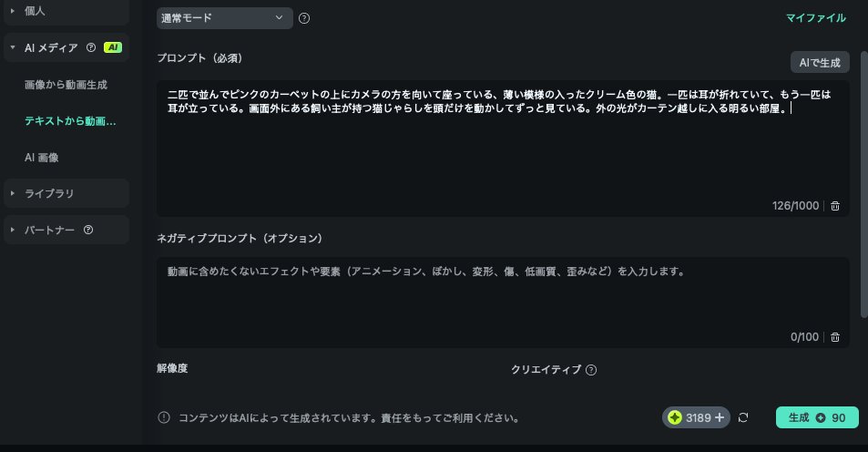Open the 通常モード mode dropdown

tap(225, 17)
